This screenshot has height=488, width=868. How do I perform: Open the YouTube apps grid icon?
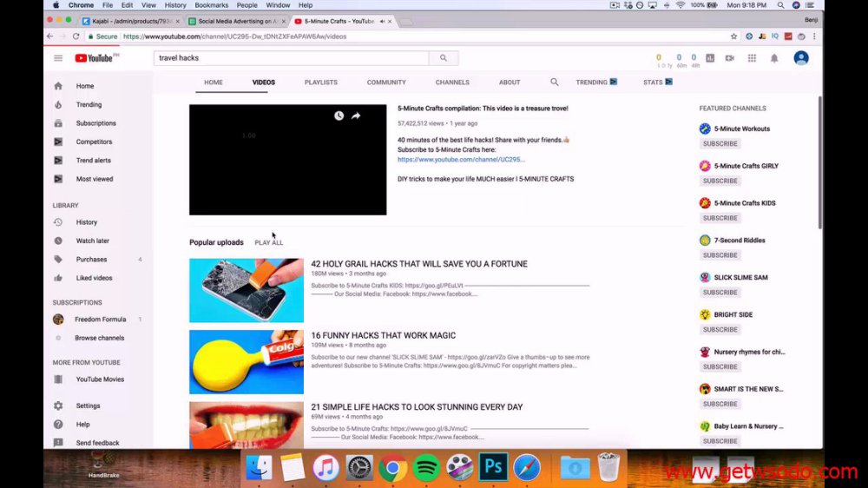(752, 58)
